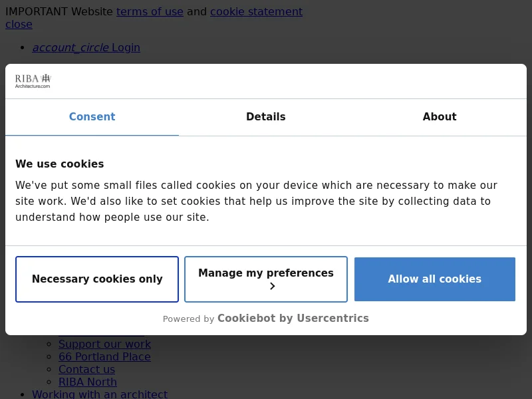532x399 pixels.
Task: Click the RIBA Architecture.com logo
Action: point(33,80)
